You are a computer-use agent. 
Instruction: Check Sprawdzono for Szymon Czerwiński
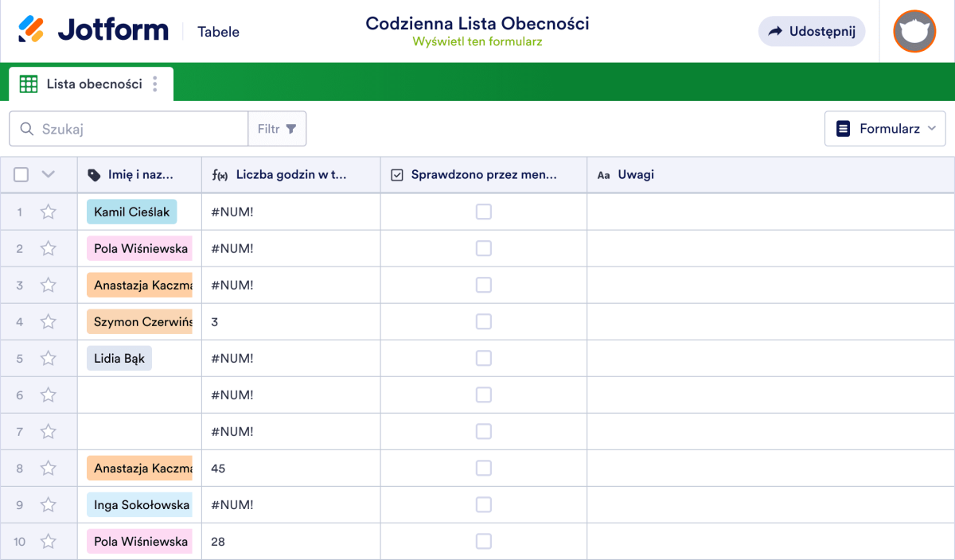[x=483, y=321]
